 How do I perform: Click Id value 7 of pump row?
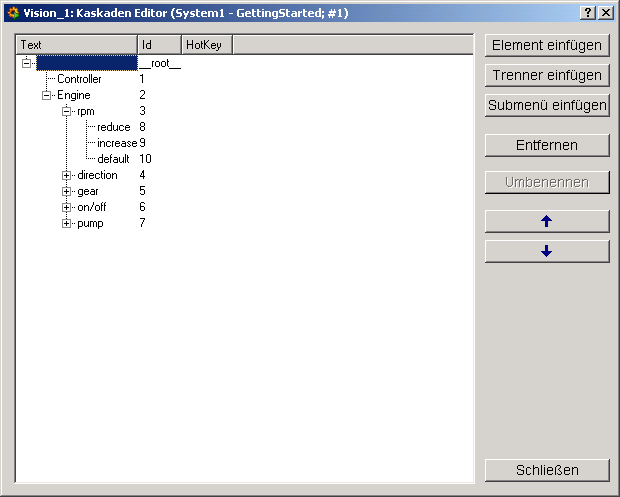point(142,223)
